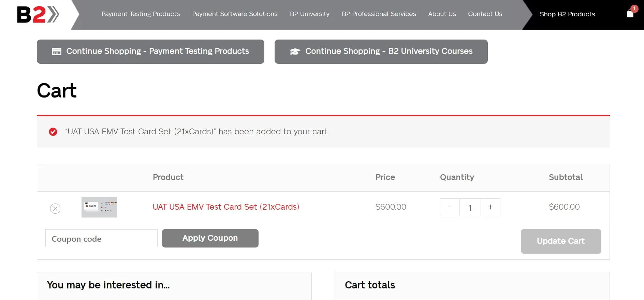644x300 pixels.
Task: Click the Subtotal column header
Action: click(566, 177)
